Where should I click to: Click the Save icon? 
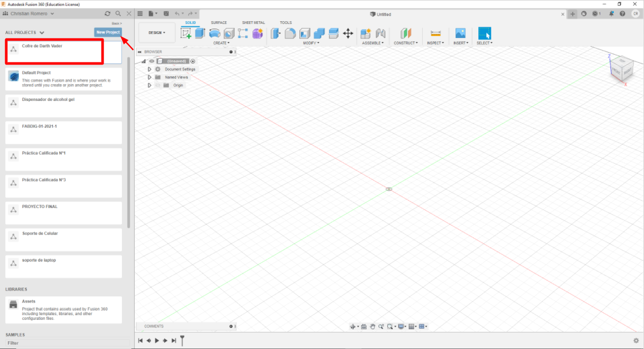tap(166, 14)
